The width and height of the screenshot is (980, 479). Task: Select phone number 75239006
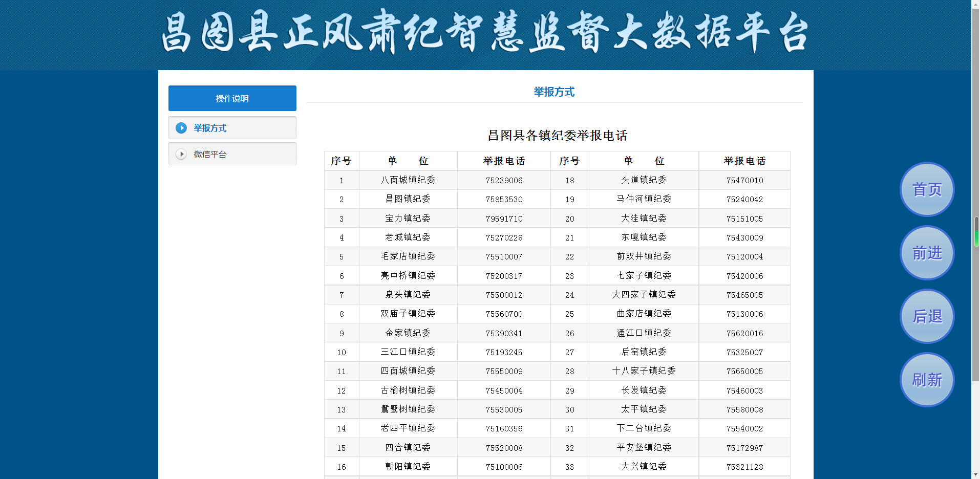[504, 181]
